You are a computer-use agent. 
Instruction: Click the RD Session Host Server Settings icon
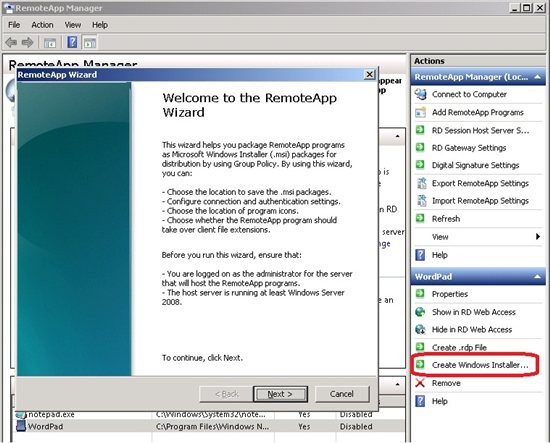pos(420,130)
